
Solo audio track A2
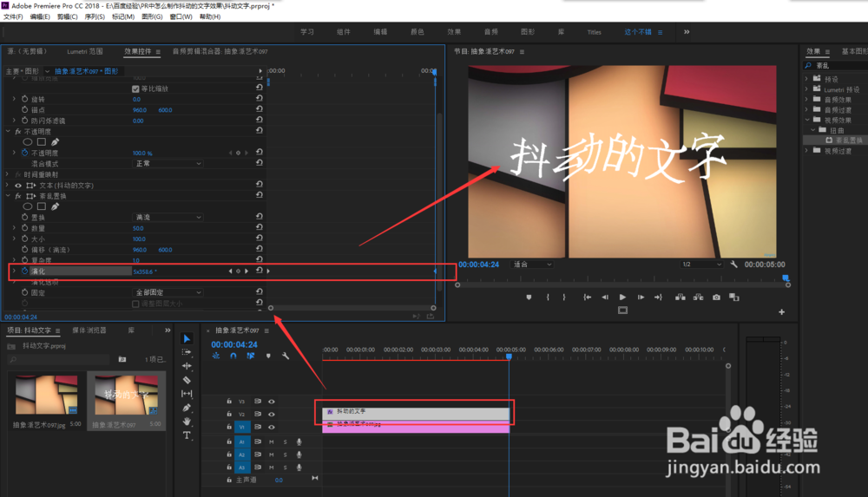click(285, 454)
